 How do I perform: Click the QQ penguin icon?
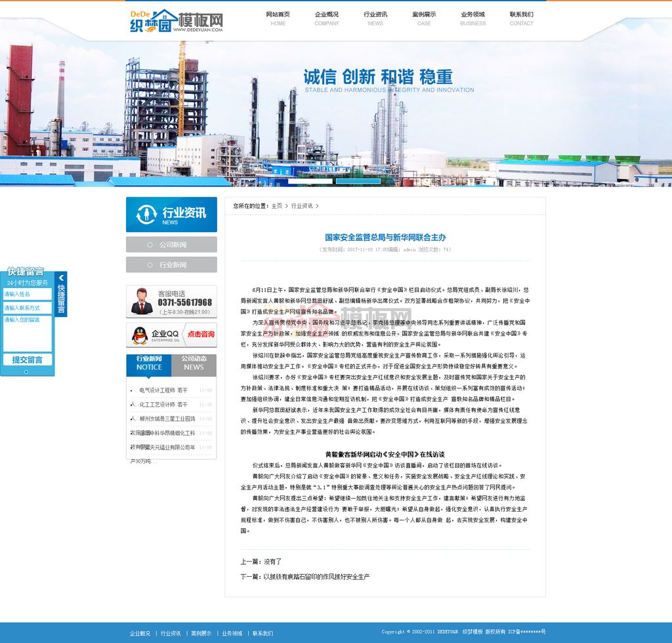(x=139, y=335)
